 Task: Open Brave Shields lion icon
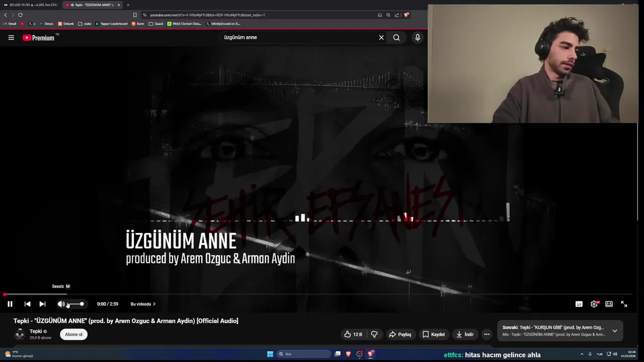click(406, 15)
